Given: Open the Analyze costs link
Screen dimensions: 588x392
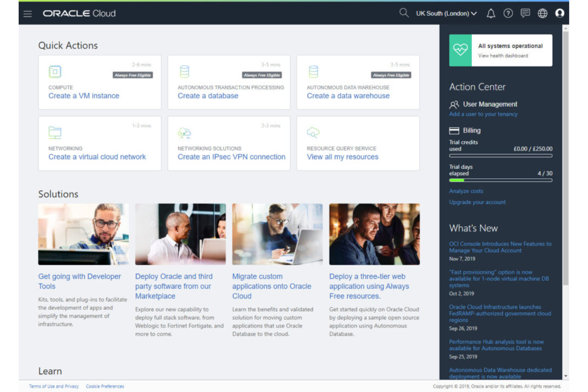Looking at the screenshot, I should pos(466,191).
